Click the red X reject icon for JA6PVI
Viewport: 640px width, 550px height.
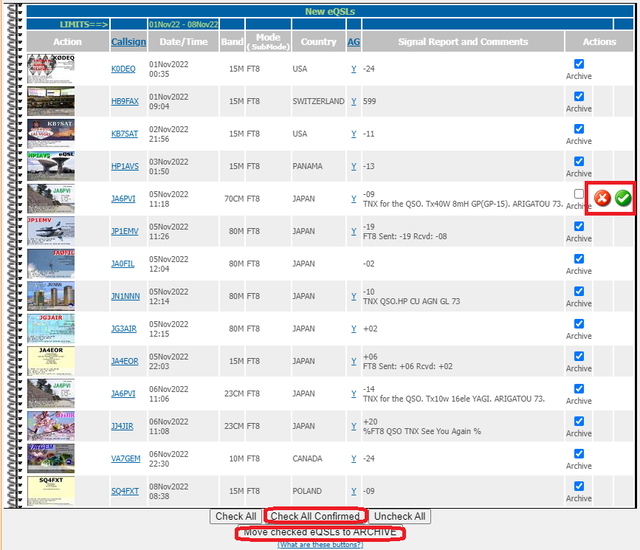tap(602, 198)
